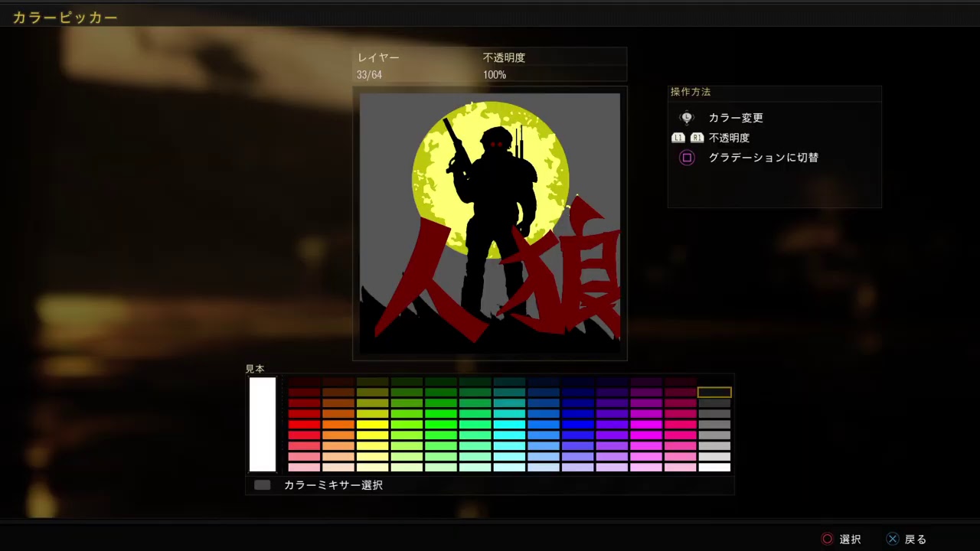This screenshot has height=551, width=980.
Task: Click the cross icon next to 戻る
Action: click(893, 539)
